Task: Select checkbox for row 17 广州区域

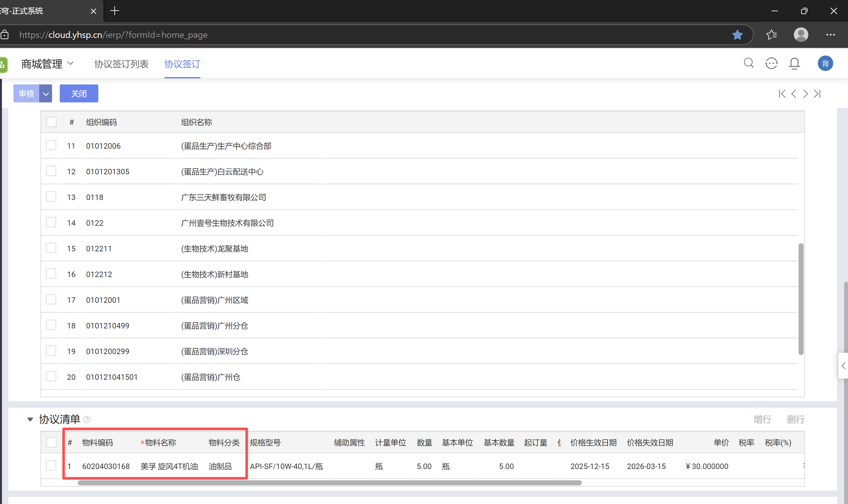Action: coord(51,299)
